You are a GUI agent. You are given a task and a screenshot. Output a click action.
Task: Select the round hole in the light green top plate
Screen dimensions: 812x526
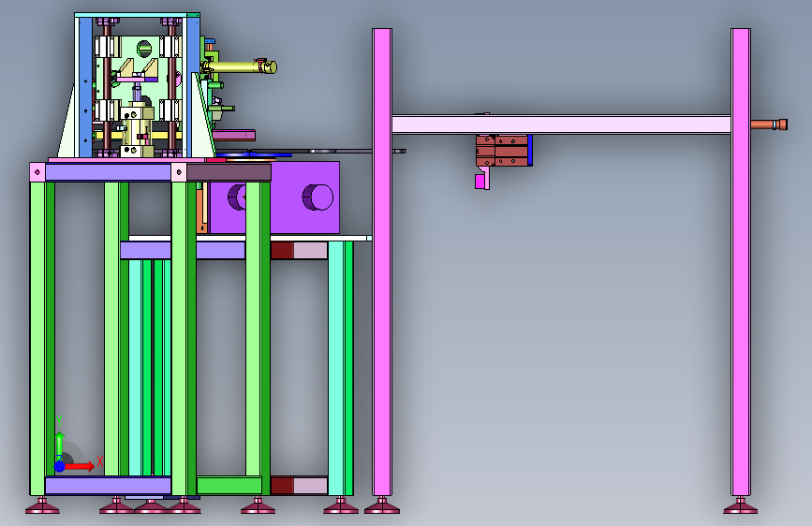[144, 50]
